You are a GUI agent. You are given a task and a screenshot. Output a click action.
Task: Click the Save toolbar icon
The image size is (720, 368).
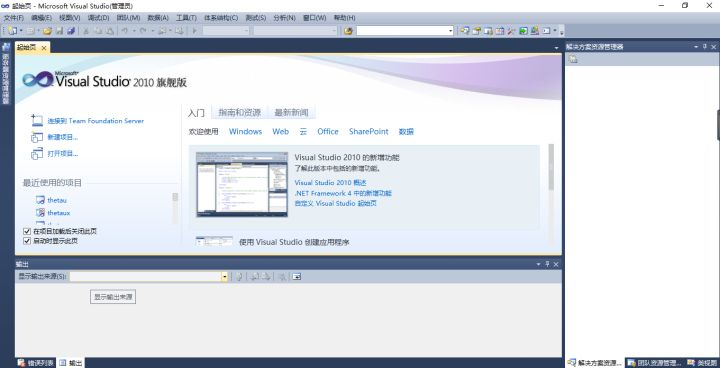(x=59, y=31)
